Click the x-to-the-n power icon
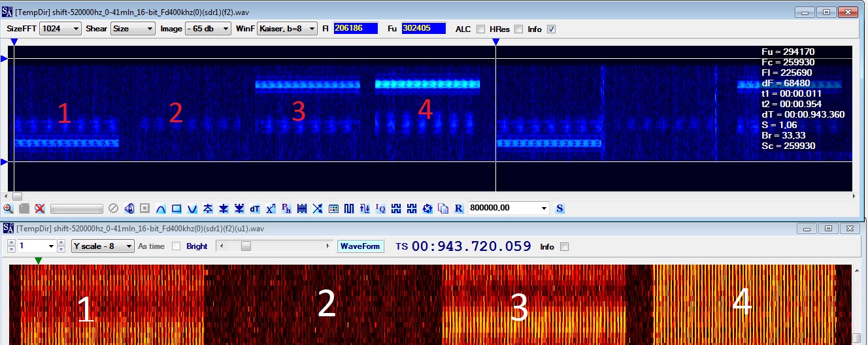 pos(271,208)
